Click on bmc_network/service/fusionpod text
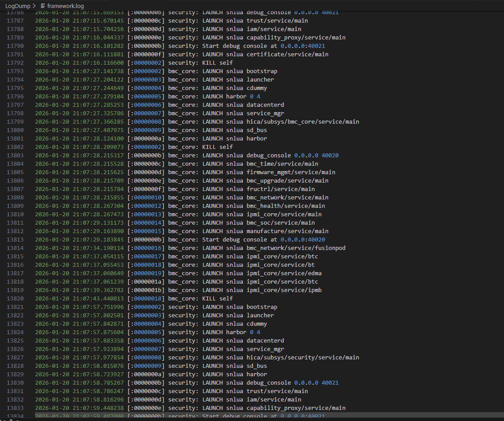Screen dimensions: 504x421 [296, 248]
